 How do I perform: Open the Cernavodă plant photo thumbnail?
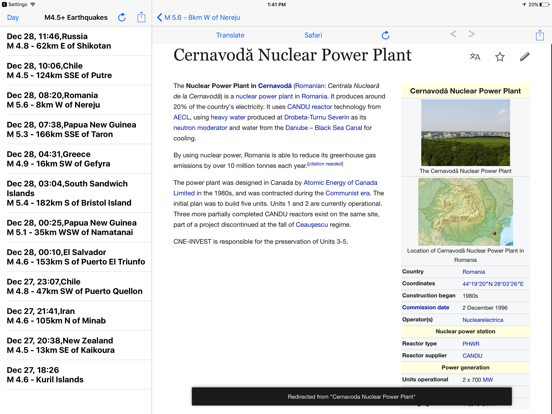(x=465, y=133)
